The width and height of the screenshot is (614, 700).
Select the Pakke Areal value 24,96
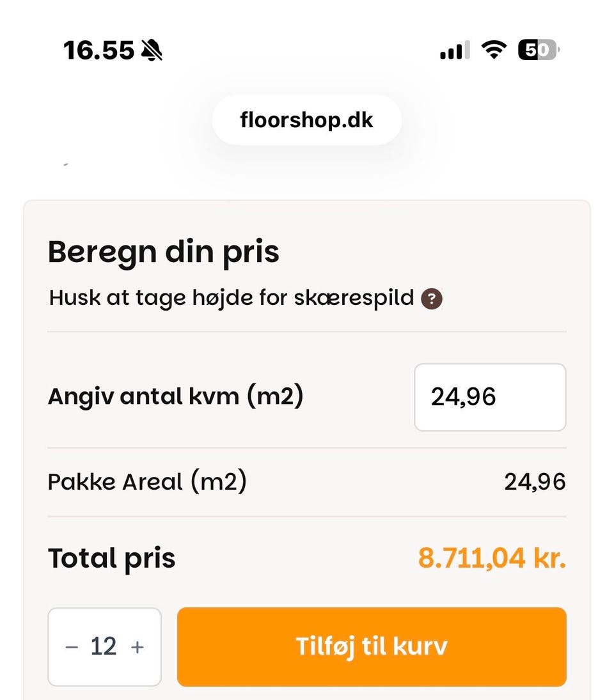pyautogui.click(x=535, y=481)
